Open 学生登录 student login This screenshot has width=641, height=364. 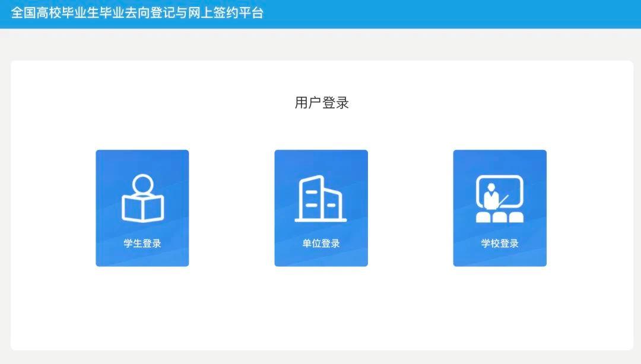pyautogui.click(x=142, y=208)
